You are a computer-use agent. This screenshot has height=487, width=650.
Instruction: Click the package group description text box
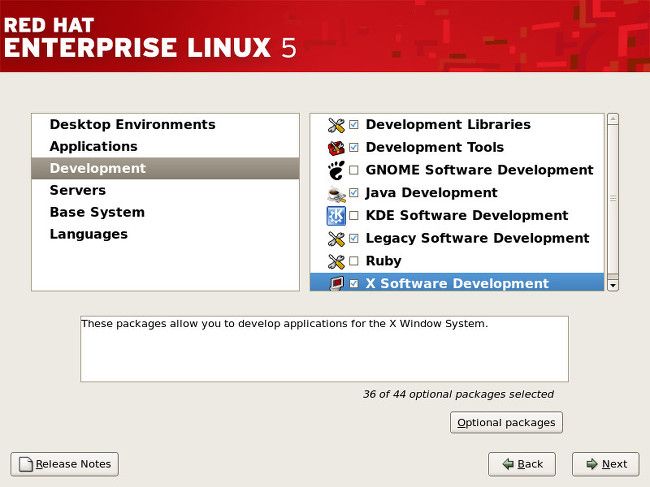[x=324, y=349]
